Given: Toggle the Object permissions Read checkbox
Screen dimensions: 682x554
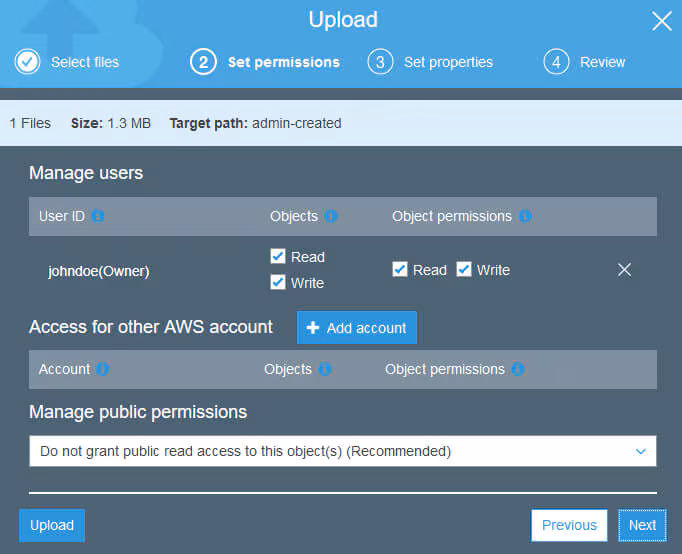Looking at the screenshot, I should coord(400,270).
